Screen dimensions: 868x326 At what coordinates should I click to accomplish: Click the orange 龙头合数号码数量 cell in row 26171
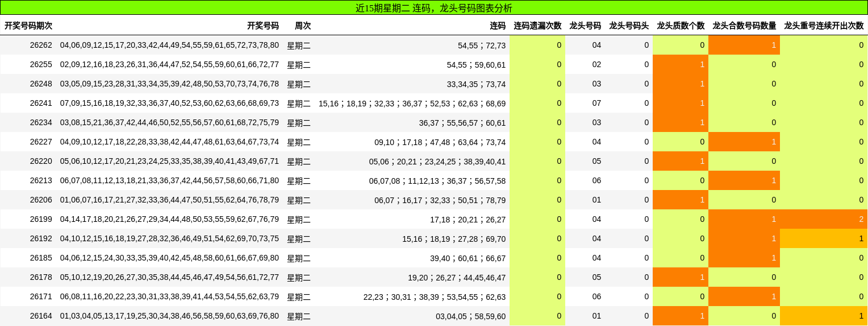pyautogui.click(x=744, y=296)
